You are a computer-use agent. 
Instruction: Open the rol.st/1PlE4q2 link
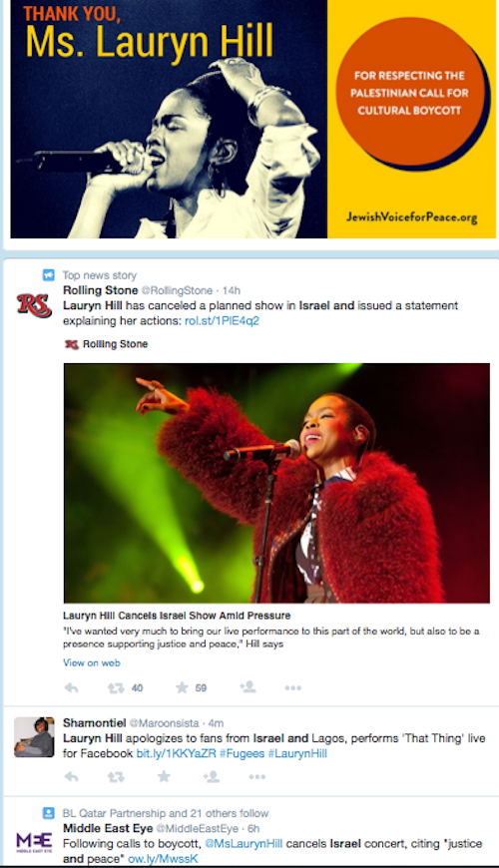[222, 321]
